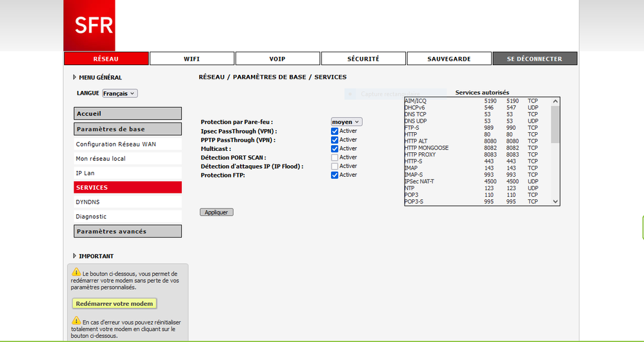Click the SFR logo
644x342 pixels.
pyautogui.click(x=89, y=25)
